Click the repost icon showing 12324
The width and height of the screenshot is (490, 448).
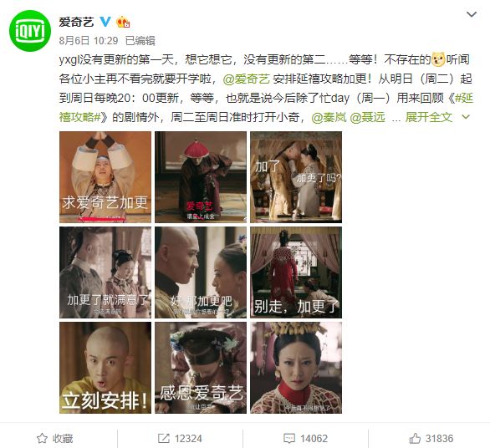[163, 438]
